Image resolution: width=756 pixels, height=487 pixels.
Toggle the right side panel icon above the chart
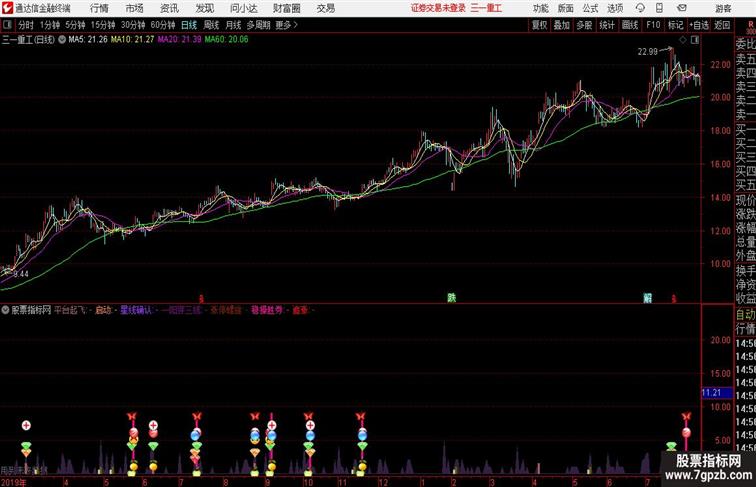[x=695, y=40]
